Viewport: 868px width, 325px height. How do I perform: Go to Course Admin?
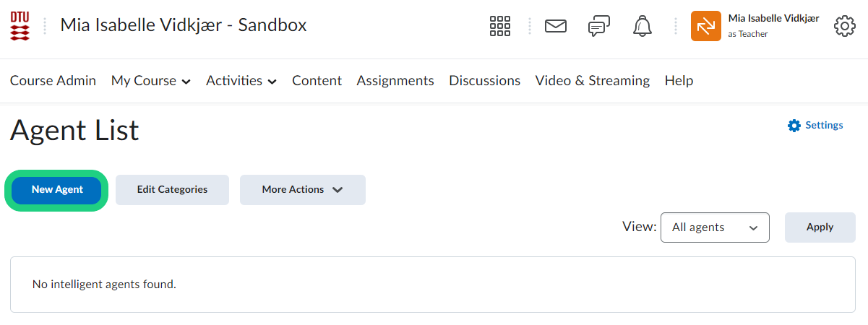53,81
